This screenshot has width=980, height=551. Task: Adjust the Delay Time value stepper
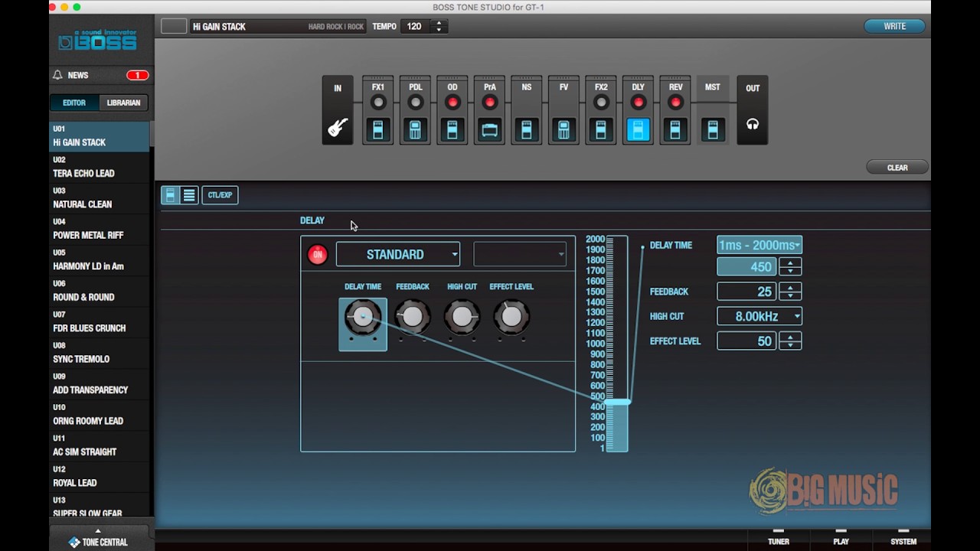pos(790,266)
